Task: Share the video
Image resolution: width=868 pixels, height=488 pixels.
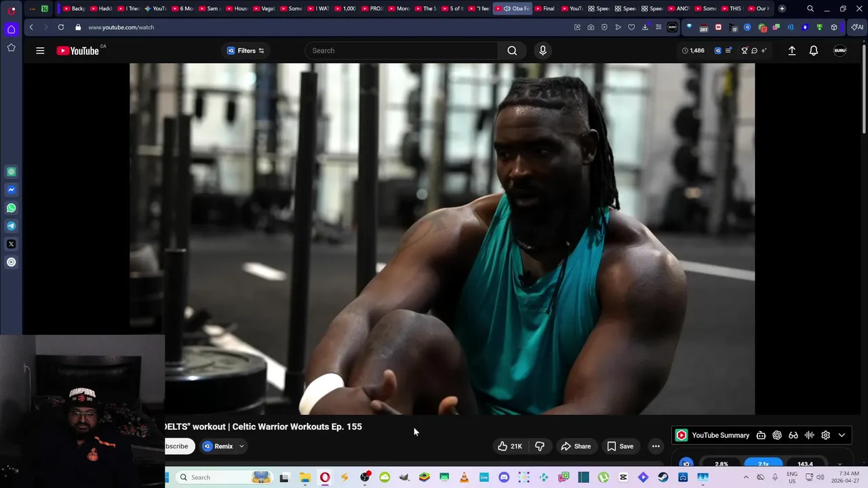Action: pos(576,446)
